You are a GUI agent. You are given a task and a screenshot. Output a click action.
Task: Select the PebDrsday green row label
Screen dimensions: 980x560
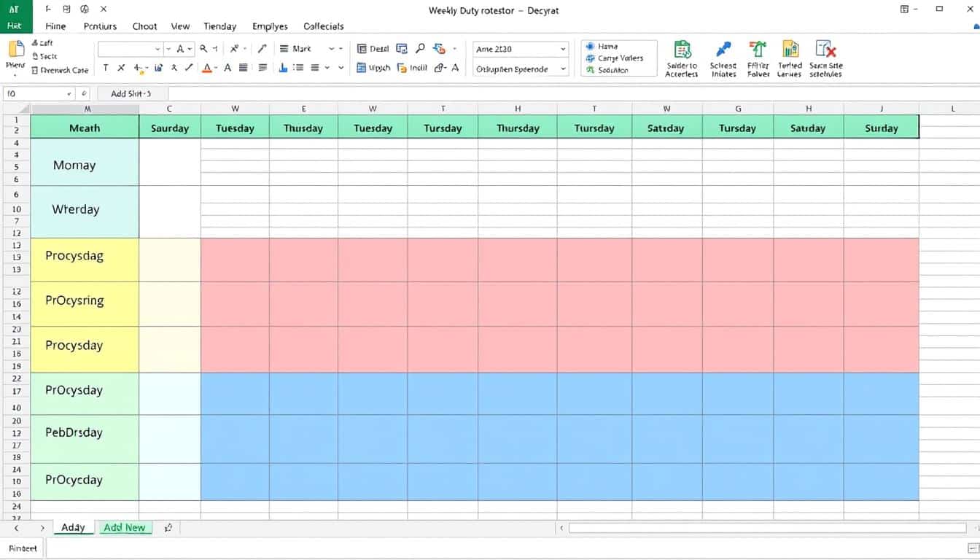[x=85, y=439]
